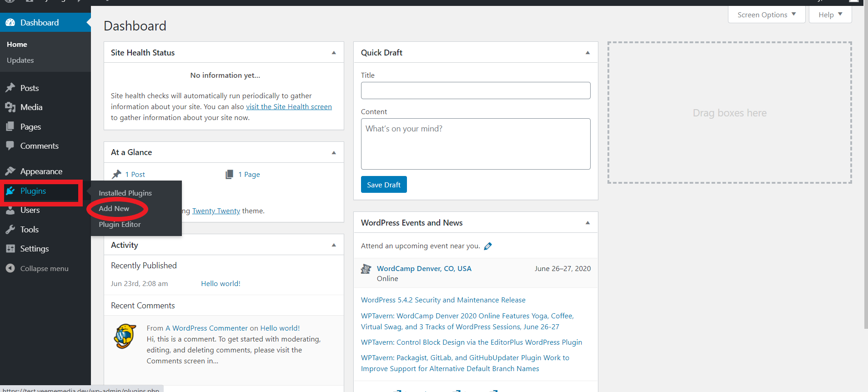This screenshot has height=392, width=868.
Task: Open the Comments menu label
Action: tap(40, 146)
